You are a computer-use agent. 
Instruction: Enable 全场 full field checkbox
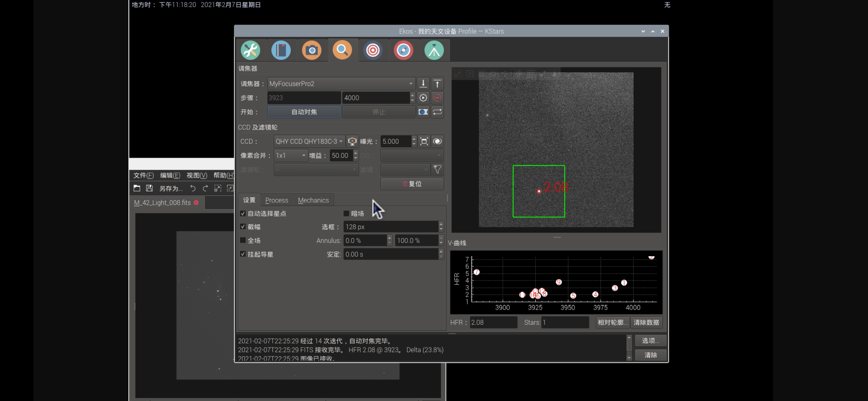243,240
